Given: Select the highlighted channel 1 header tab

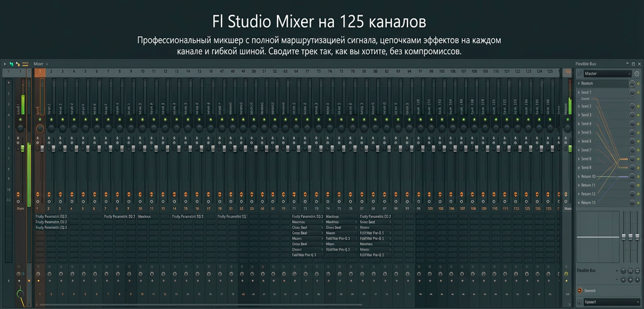Looking at the screenshot, I should (40, 71).
